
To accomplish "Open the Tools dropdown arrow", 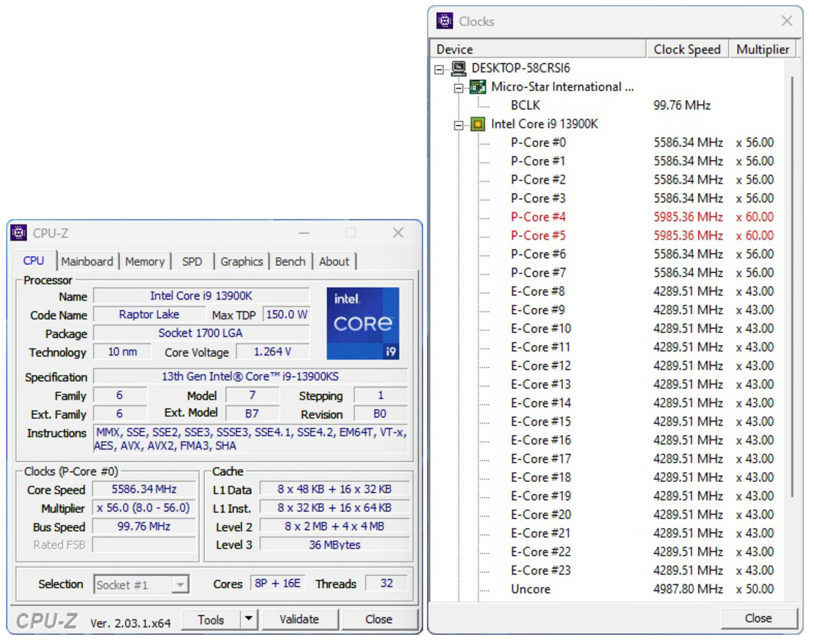I will pos(248,618).
